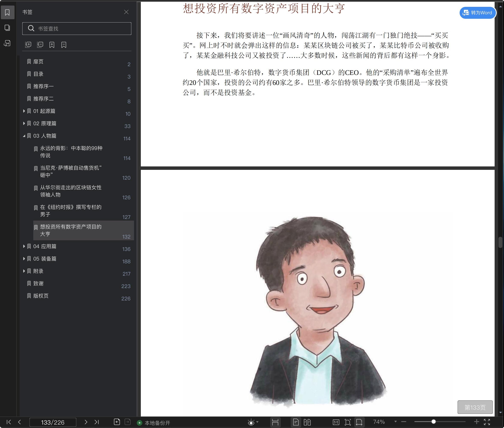Viewport: 504px width, 428px height.
Task: Go to next page arrow
Action: coord(86,422)
